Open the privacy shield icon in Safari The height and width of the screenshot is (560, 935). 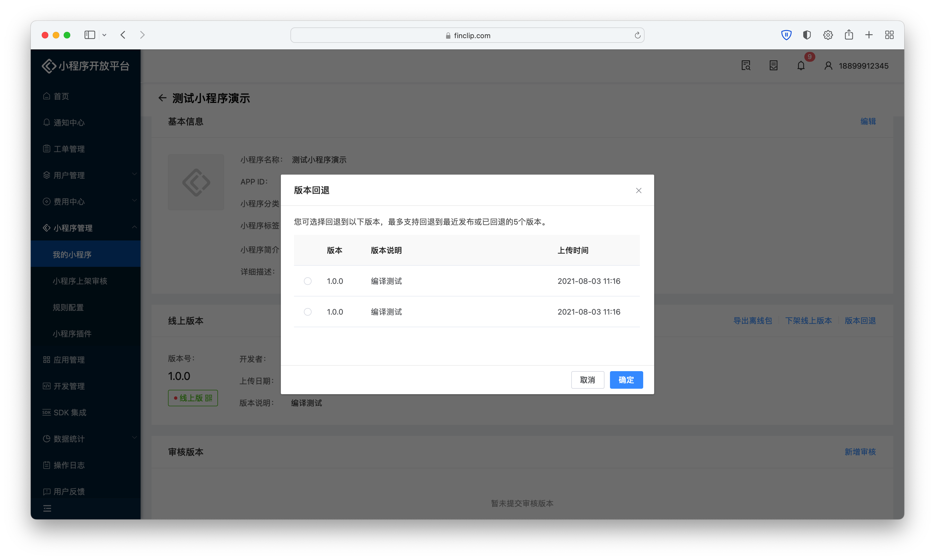[x=807, y=35]
